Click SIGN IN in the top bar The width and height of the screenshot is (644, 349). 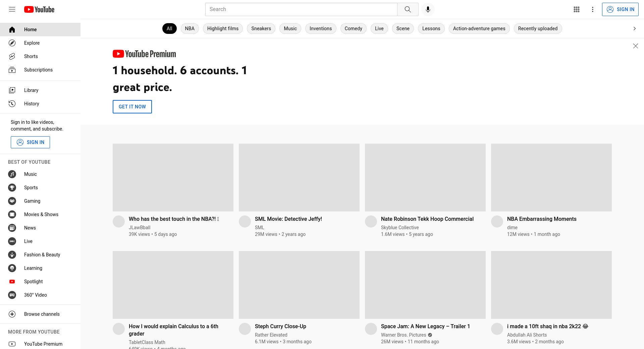620,9
